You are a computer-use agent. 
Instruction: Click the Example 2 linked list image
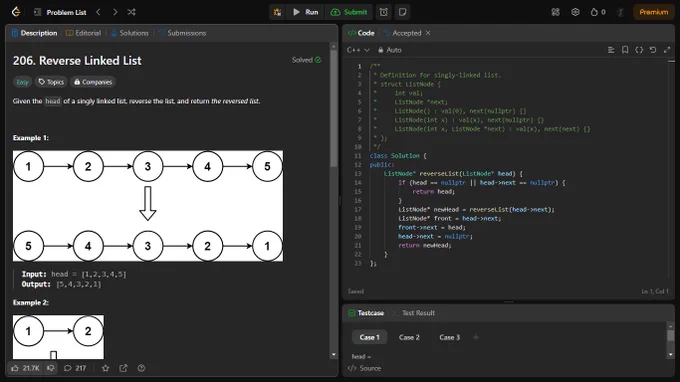coord(58,337)
